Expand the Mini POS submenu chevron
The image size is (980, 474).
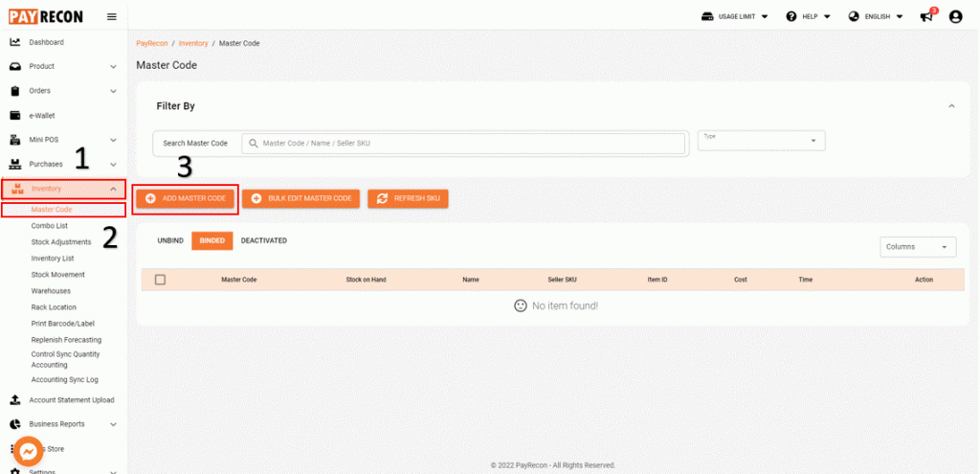tap(113, 140)
